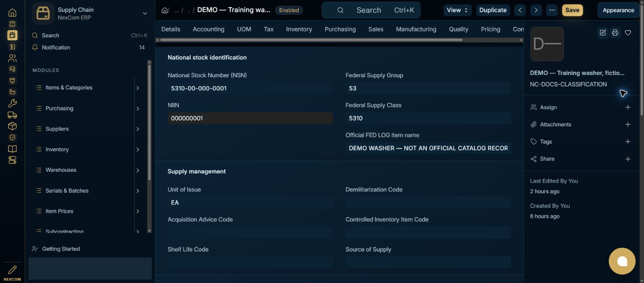644x283 pixels.
Task: Click the Enabled status badge
Action: [289, 10]
